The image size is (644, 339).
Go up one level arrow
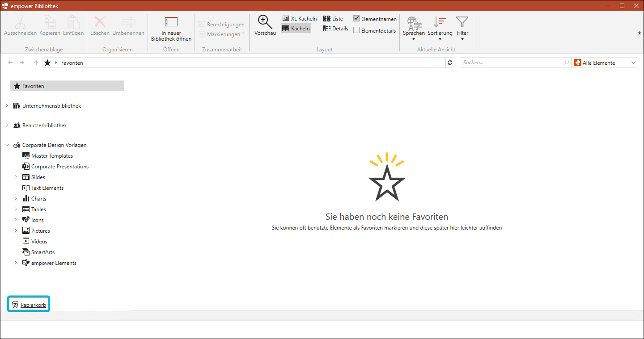click(x=36, y=63)
